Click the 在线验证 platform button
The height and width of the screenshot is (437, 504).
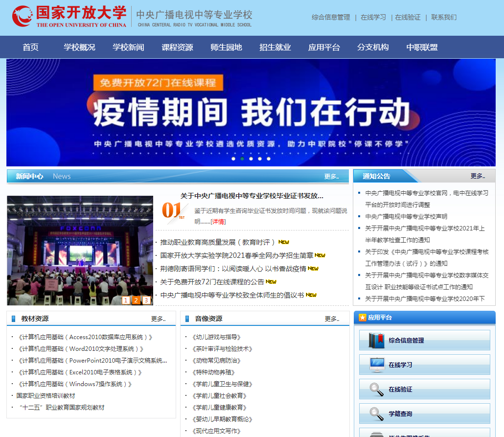point(425,389)
